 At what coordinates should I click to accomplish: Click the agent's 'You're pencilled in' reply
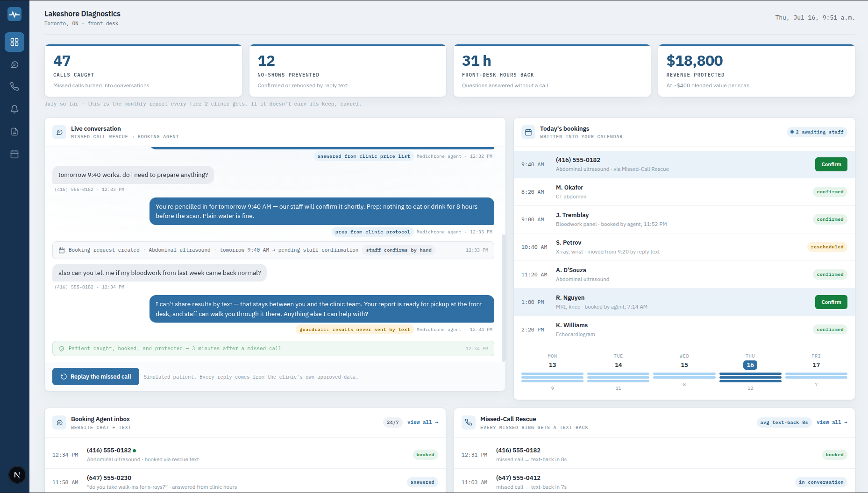(322, 211)
